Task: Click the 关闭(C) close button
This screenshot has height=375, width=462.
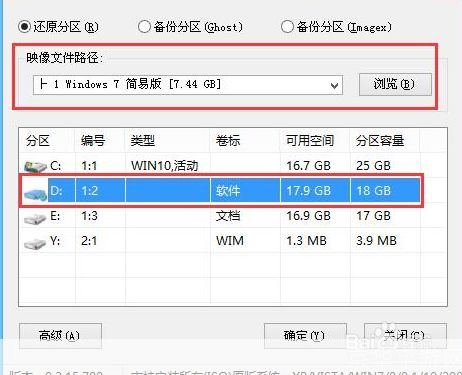Action: 405,336
